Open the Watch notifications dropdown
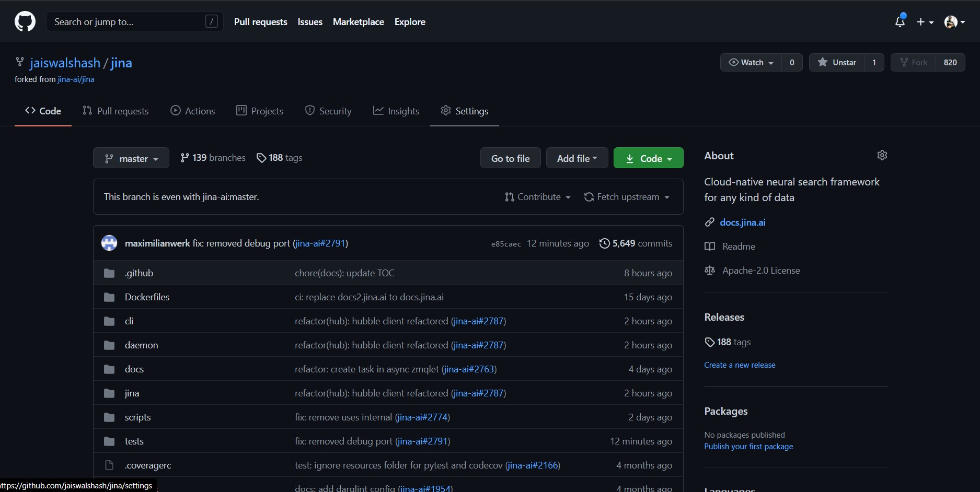This screenshot has height=492, width=980. coord(751,63)
